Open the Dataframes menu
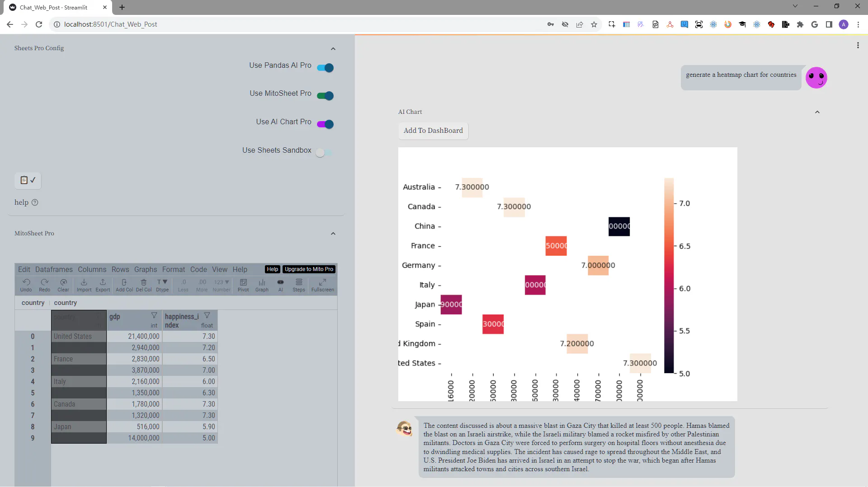The width and height of the screenshot is (868, 487). [54, 269]
